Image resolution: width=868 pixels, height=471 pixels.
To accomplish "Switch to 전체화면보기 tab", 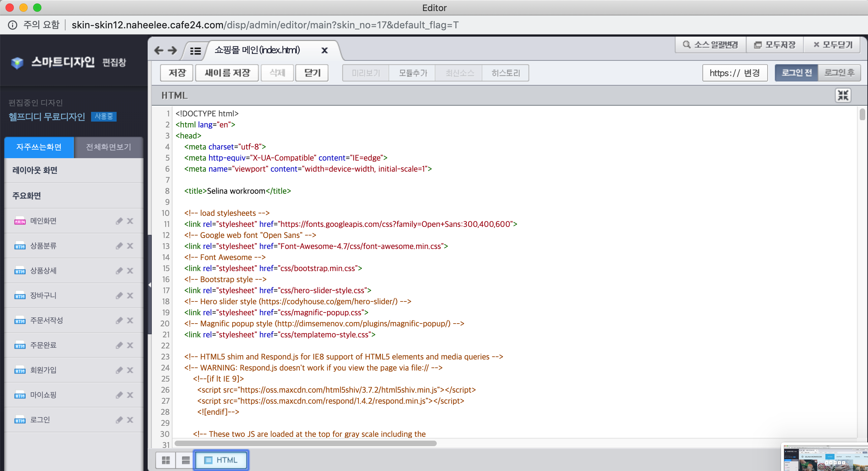I will pos(108,147).
